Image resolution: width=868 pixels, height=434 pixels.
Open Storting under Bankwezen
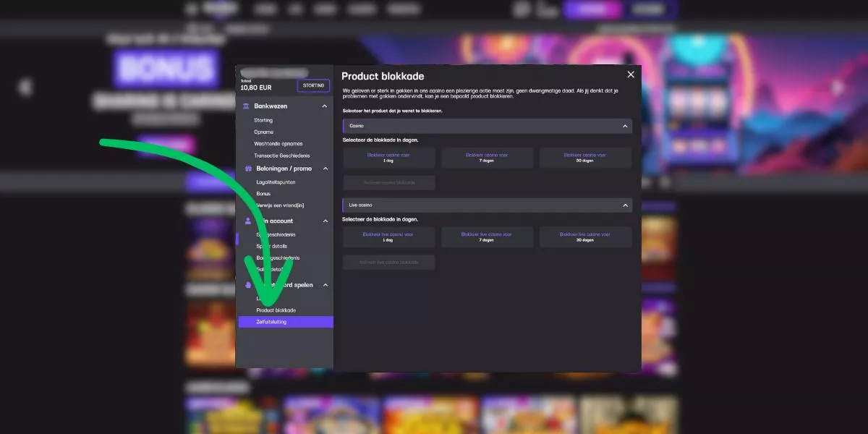pos(263,121)
